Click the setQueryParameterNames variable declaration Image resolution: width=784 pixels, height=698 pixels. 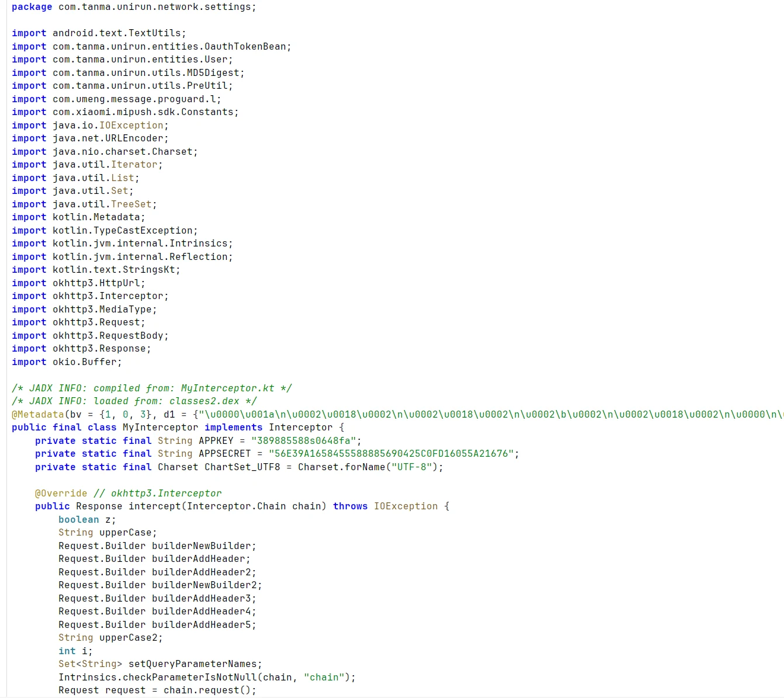click(x=160, y=664)
